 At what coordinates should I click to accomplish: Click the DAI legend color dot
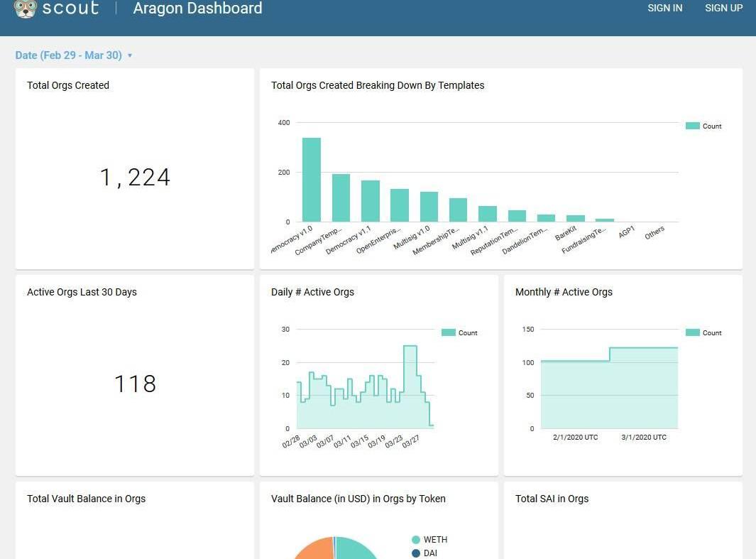pyautogui.click(x=416, y=553)
